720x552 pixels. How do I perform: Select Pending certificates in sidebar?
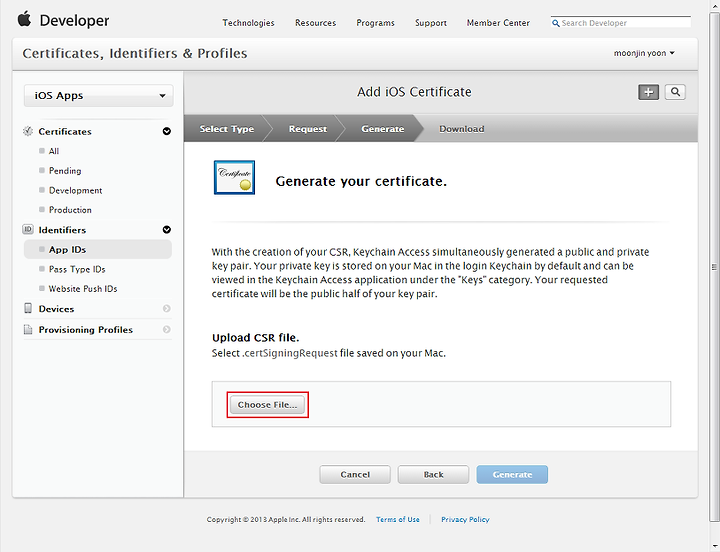click(x=65, y=171)
